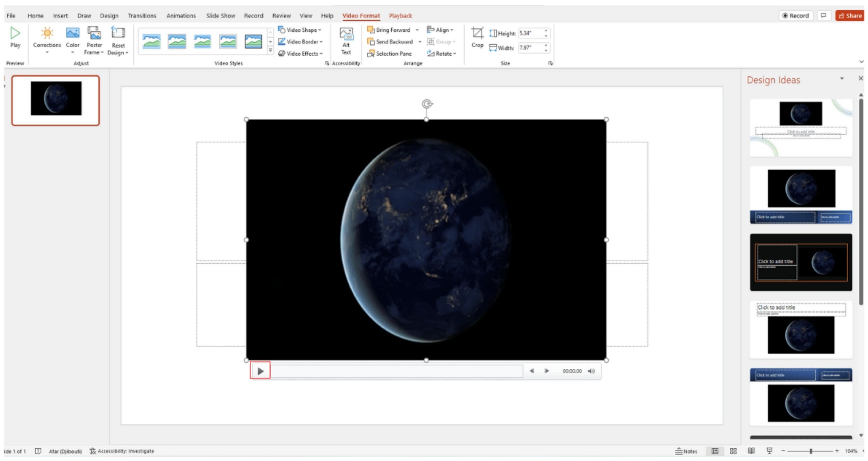Image resolution: width=868 pixels, height=461 pixels.
Task: Switch to Slide Sorter view
Action: coord(733,451)
